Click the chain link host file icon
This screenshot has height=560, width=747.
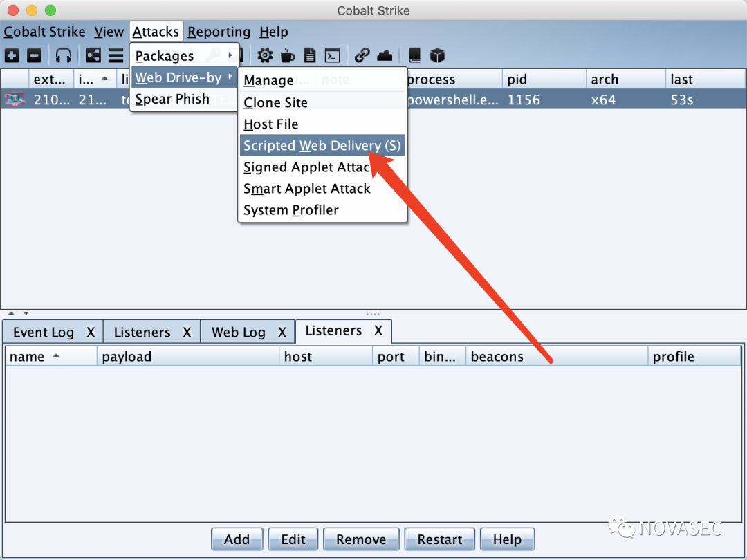[362, 56]
